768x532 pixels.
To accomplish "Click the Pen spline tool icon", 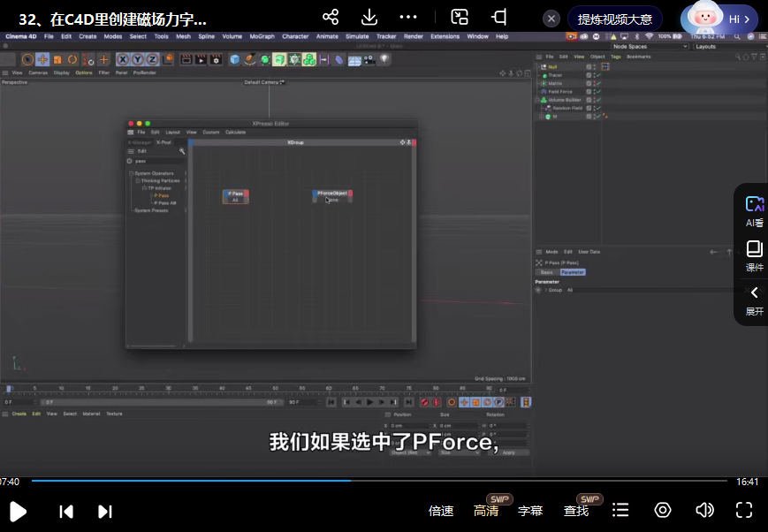I will (250, 59).
